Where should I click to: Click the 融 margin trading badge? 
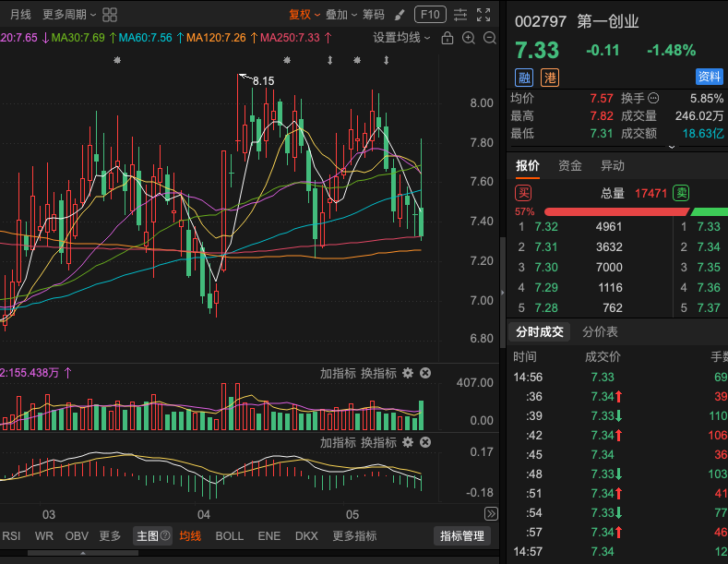[x=524, y=78]
